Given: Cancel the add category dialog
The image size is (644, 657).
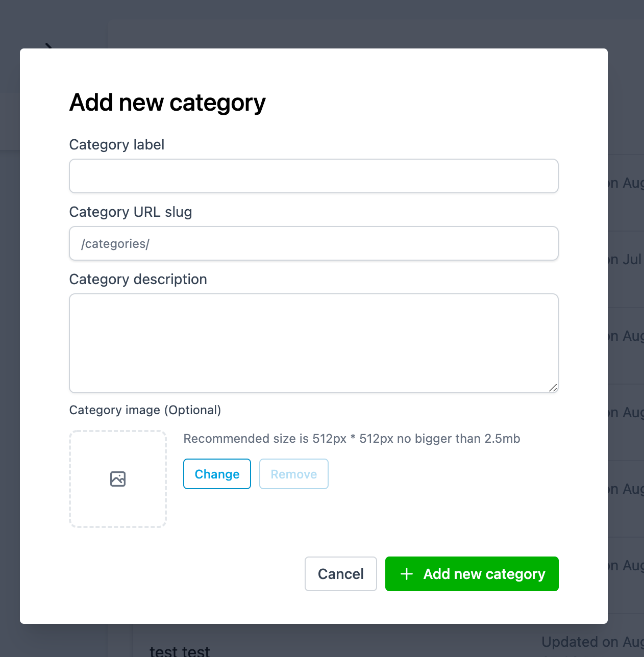Looking at the screenshot, I should [340, 574].
